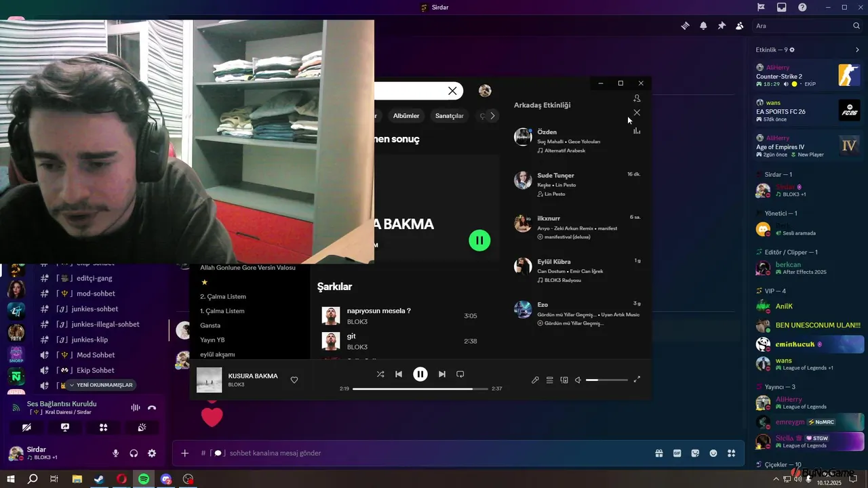Click the Discord Ara search field
This screenshot has width=868, height=488.
807,26
